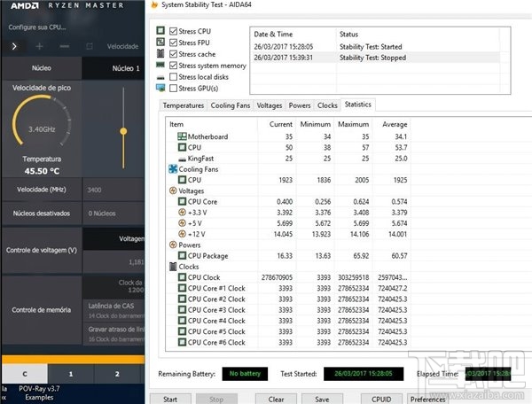Click the Motherboard icon in Statistics list
The image size is (532, 404).
[x=182, y=136]
